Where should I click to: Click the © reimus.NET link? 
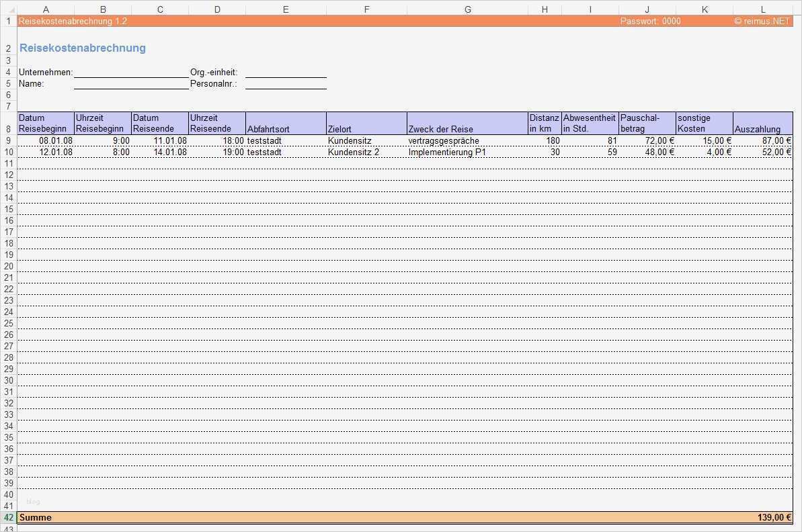[763, 21]
